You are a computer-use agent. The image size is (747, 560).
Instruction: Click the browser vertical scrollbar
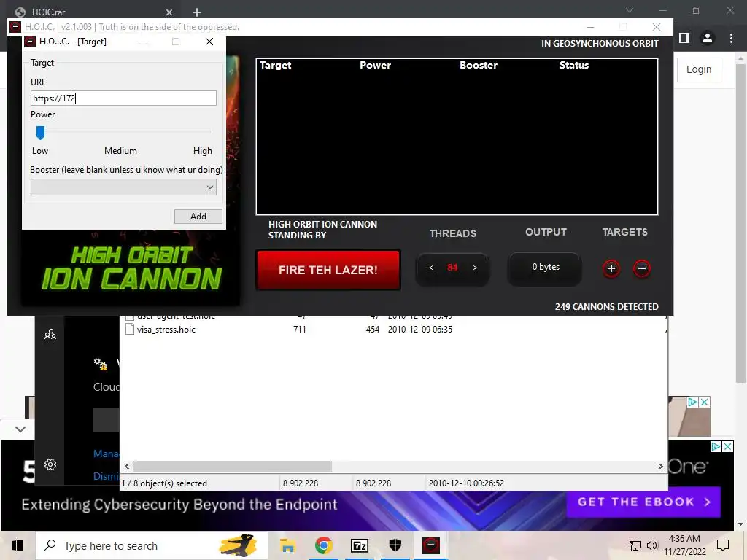pyautogui.click(x=740, y=223)
